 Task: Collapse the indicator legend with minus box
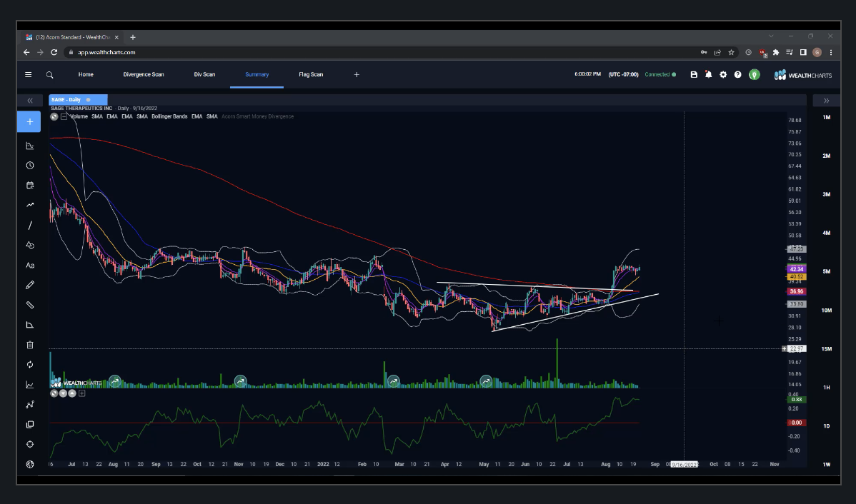tap(64, 117)
